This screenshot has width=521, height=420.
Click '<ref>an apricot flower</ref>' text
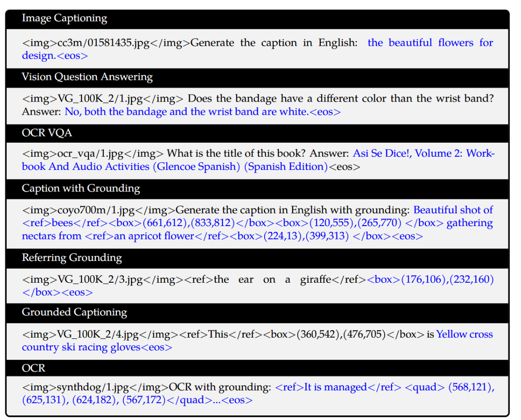pyautogui.click(x=157, y=236)
